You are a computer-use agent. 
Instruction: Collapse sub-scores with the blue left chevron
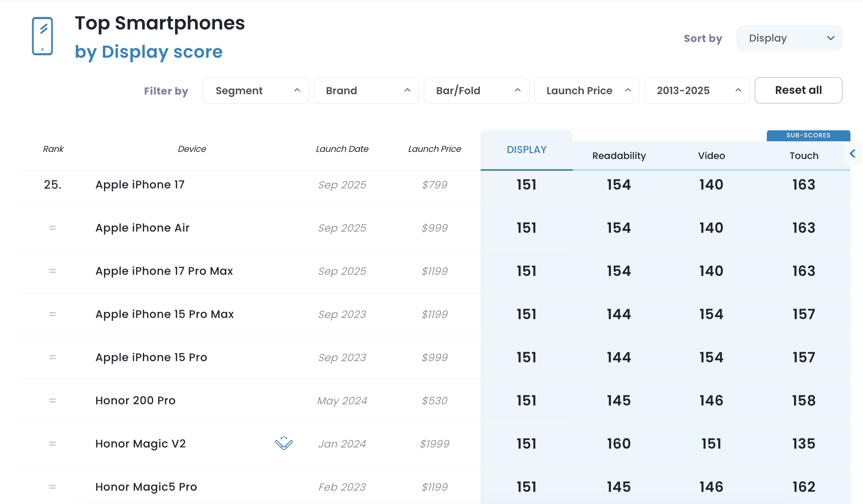[x=852, y=154]
